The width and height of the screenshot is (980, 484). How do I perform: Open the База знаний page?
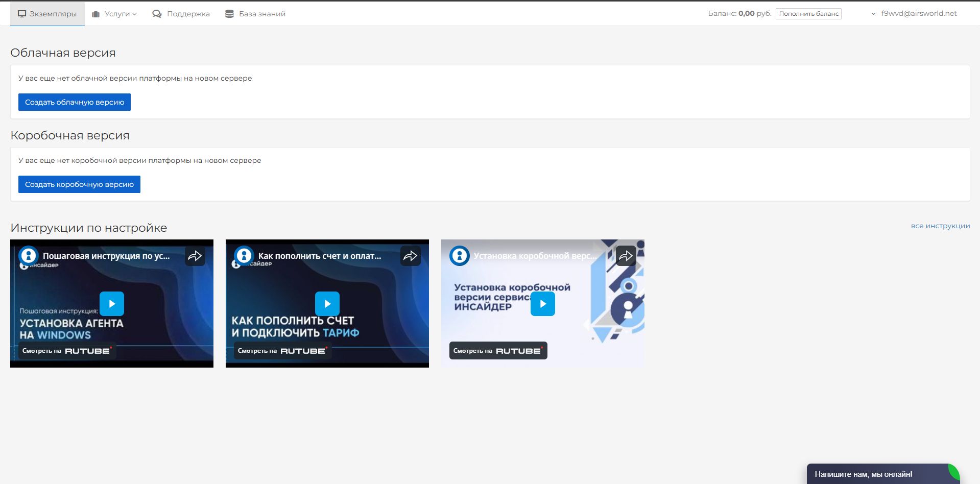255,14
